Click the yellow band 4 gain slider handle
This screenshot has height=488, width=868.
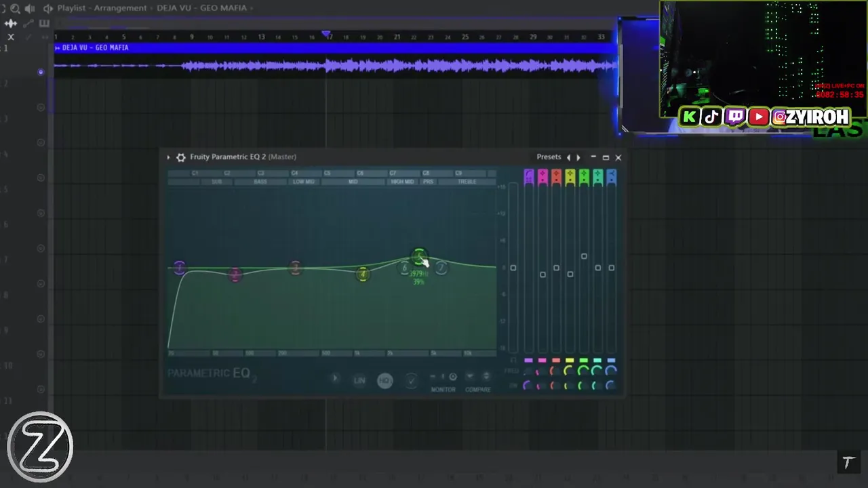point(570,274)
